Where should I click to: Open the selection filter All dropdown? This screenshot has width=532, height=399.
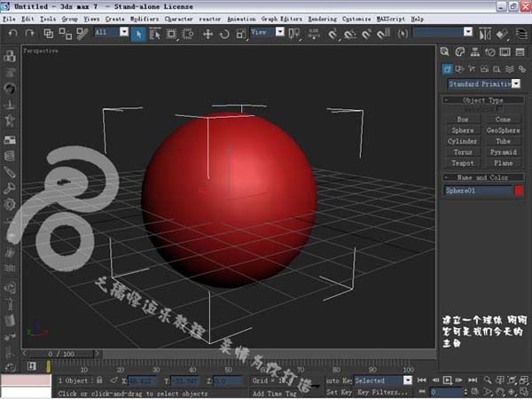124,32
